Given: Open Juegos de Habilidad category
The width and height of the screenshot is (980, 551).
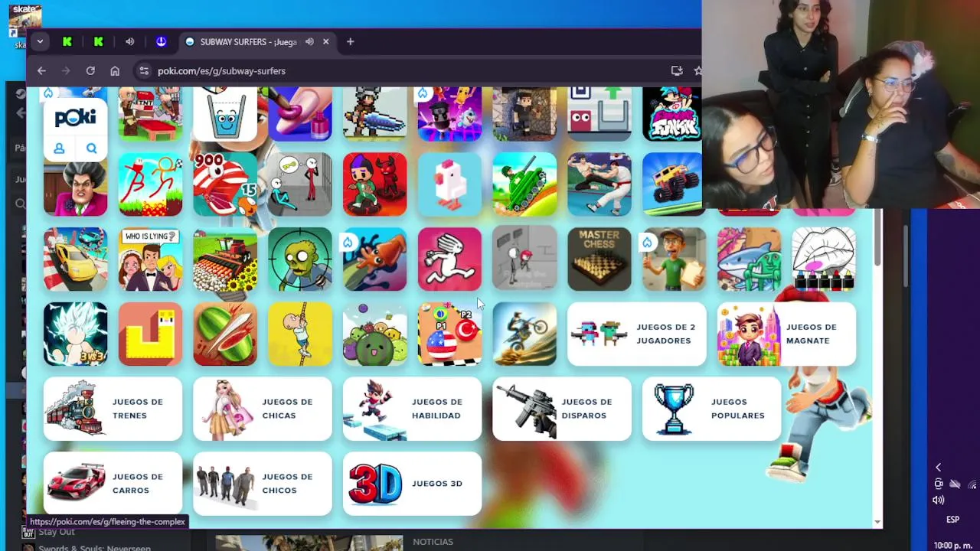Looking at the screenshot, I should coord(412,409).
